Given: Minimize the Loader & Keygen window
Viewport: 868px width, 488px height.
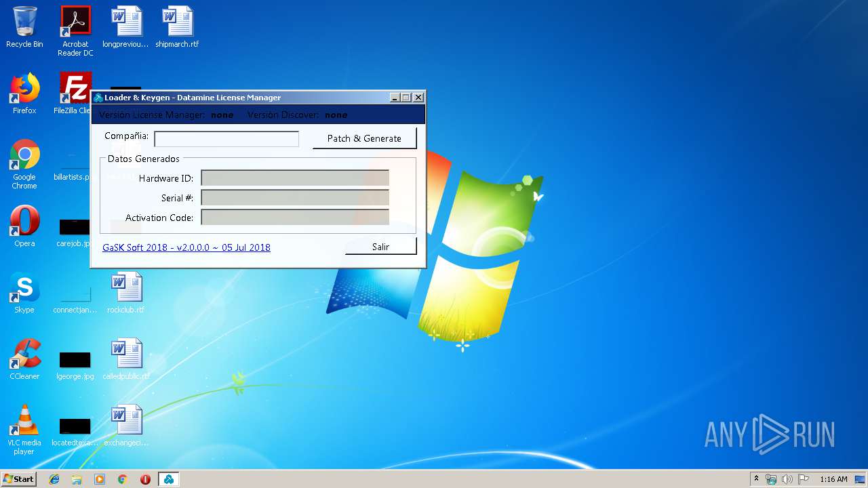Looking at the screenshot, I should point(395,98).
